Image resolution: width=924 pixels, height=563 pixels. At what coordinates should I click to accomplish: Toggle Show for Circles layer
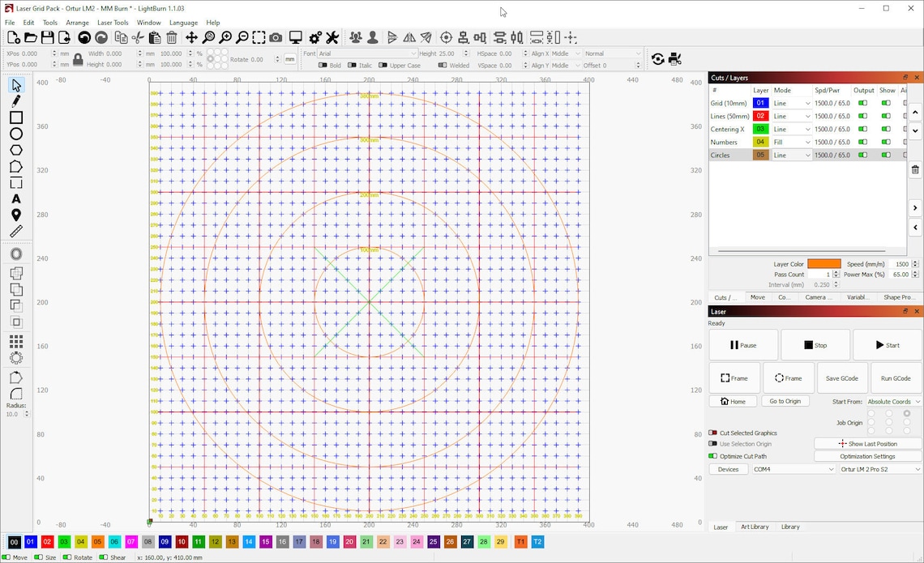(x=886, y=155)
